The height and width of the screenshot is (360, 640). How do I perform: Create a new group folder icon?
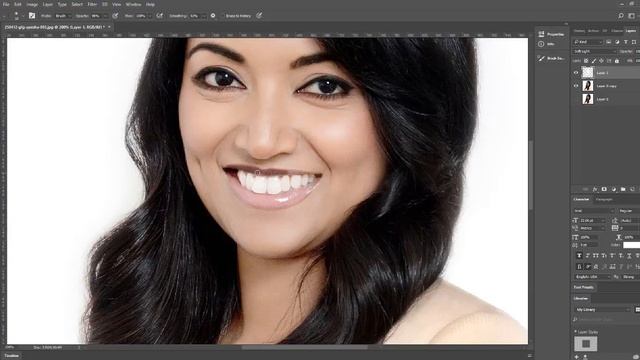point(623,189)
